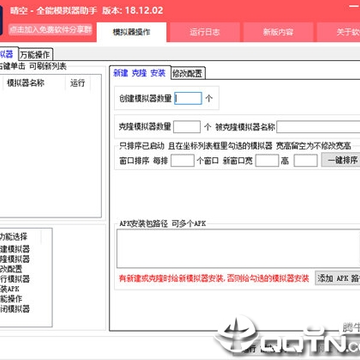Switch to the 万能操作 sub-tab

pos(35,54)
